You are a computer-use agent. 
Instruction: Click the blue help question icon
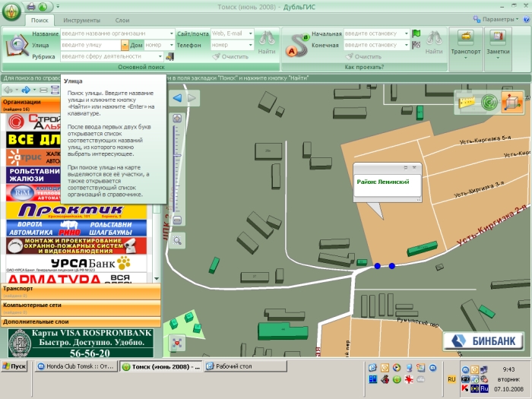(x=527, y=19)
